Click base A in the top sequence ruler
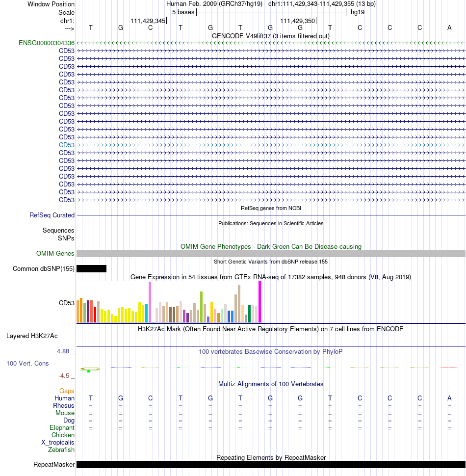 click(449, 27)
